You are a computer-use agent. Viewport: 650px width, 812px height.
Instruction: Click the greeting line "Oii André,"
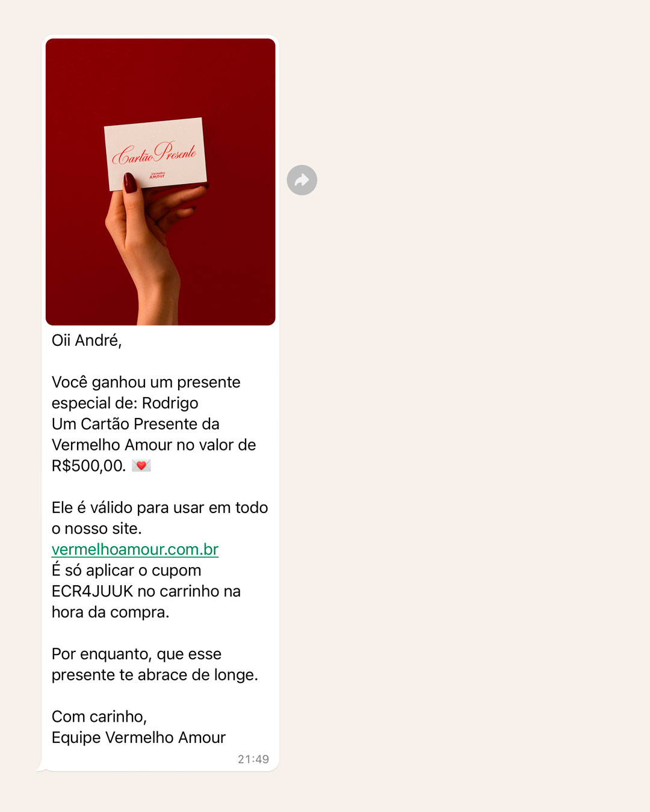coord(87,340)
